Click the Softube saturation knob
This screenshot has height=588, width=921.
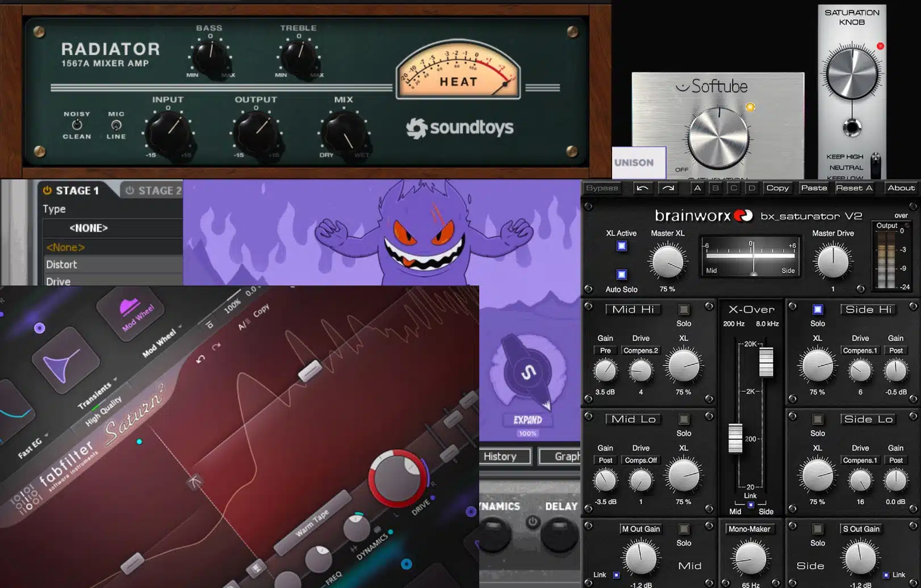click(x=718, y=138)
